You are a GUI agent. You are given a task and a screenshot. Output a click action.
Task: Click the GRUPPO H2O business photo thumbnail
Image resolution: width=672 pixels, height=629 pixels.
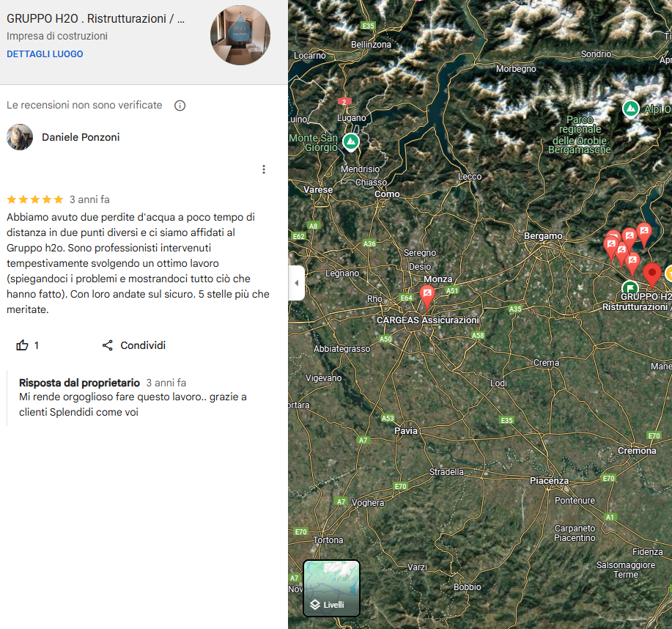[x=240, y=35]
